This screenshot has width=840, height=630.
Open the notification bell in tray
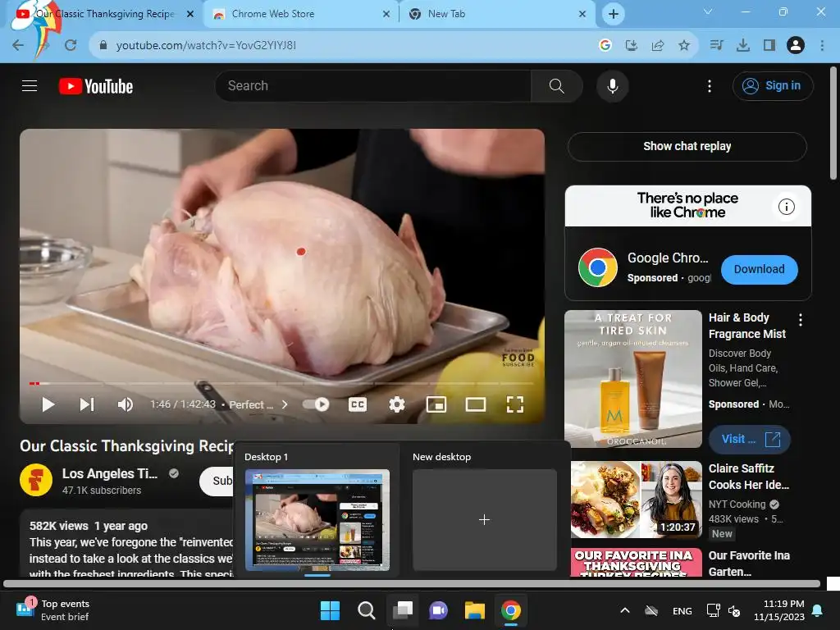coord(818,610)
